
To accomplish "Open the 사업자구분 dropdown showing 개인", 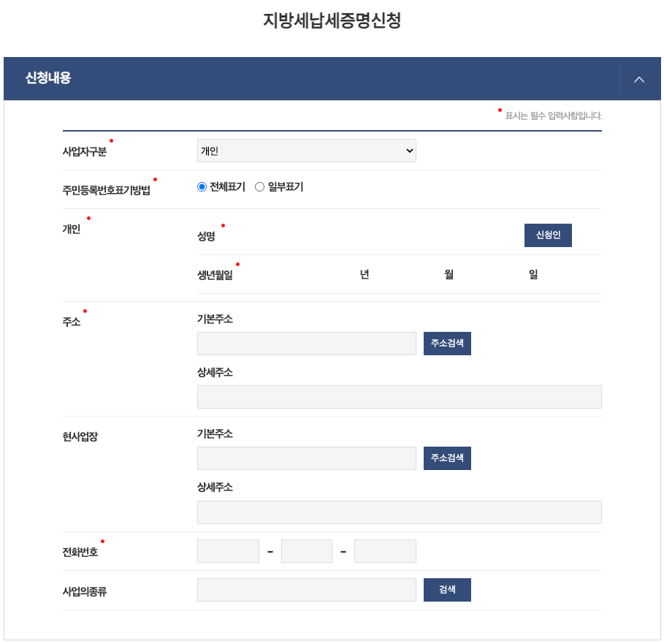I will click(306, 151).
